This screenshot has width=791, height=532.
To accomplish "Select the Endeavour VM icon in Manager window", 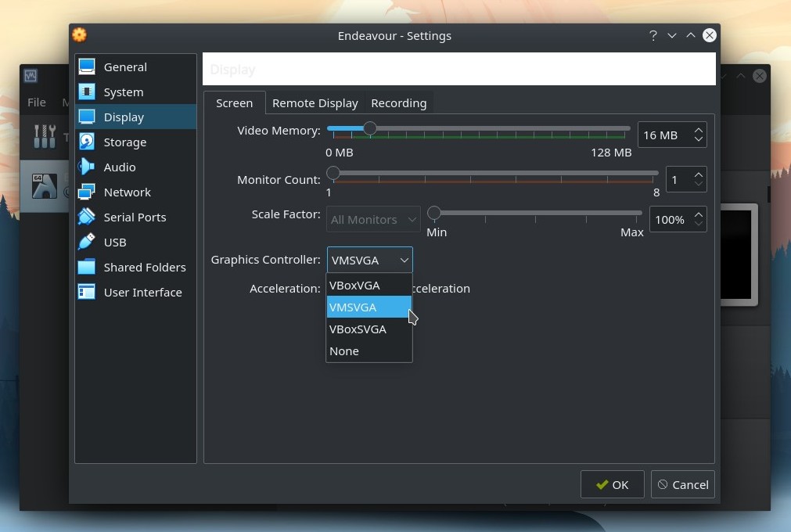I will tap(45, 186).
